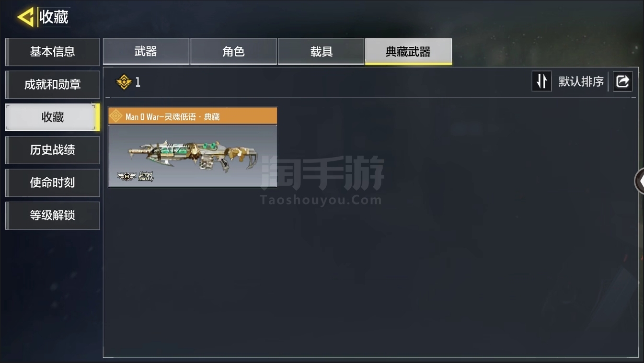Open 成就和勋章 in the sidebar
The image size is (644, 363).
(53, 85)
